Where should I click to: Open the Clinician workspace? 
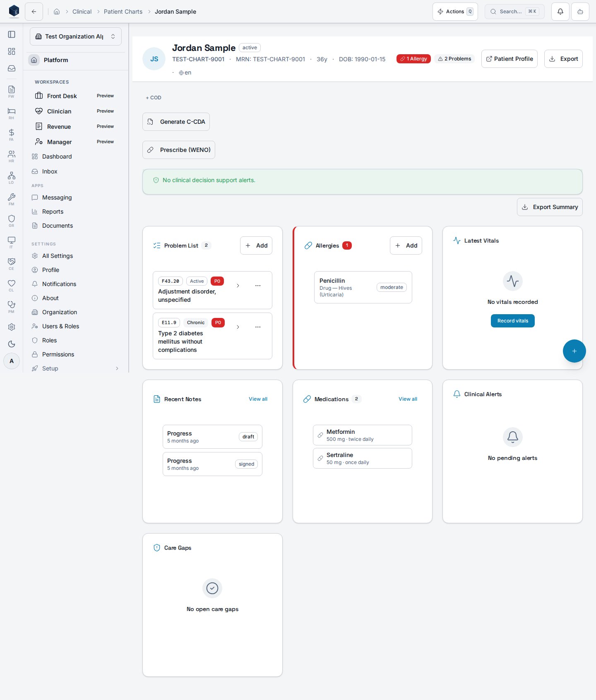point(75,111)
